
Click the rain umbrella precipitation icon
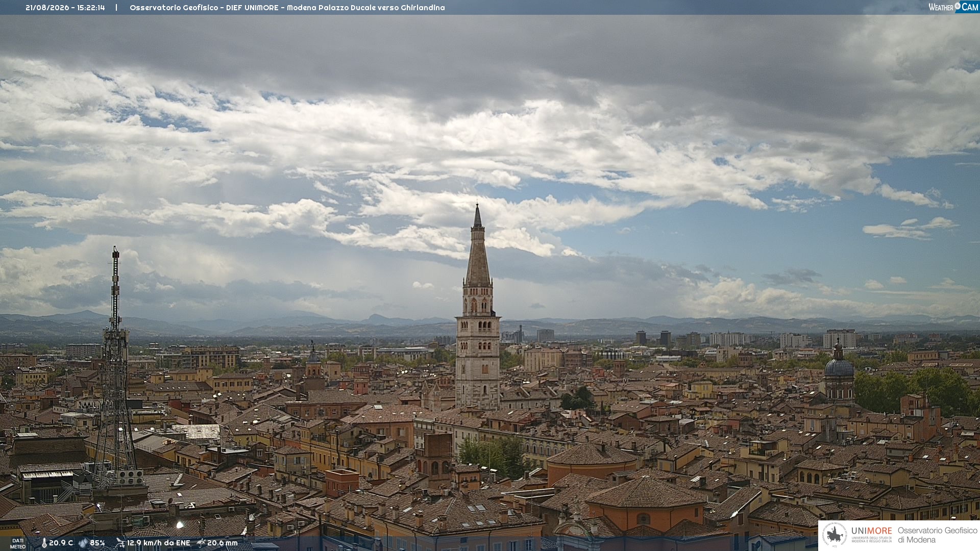(x=201, y=543)
